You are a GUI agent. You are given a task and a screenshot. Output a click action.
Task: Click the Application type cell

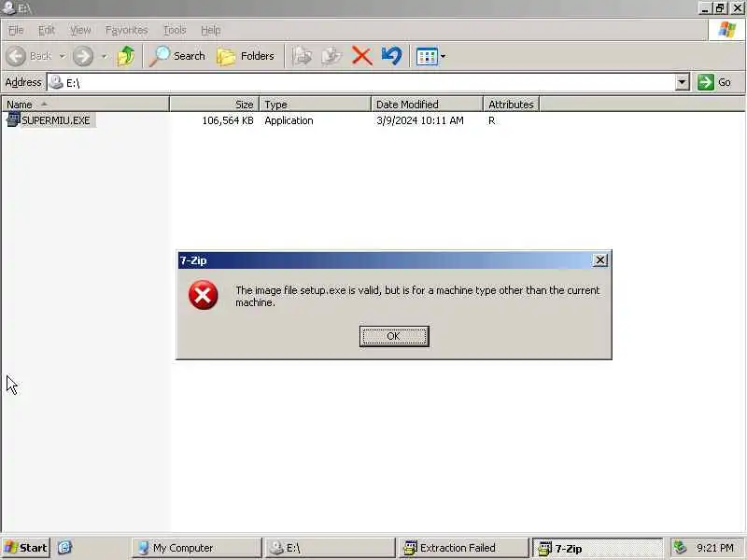[289, 120]
